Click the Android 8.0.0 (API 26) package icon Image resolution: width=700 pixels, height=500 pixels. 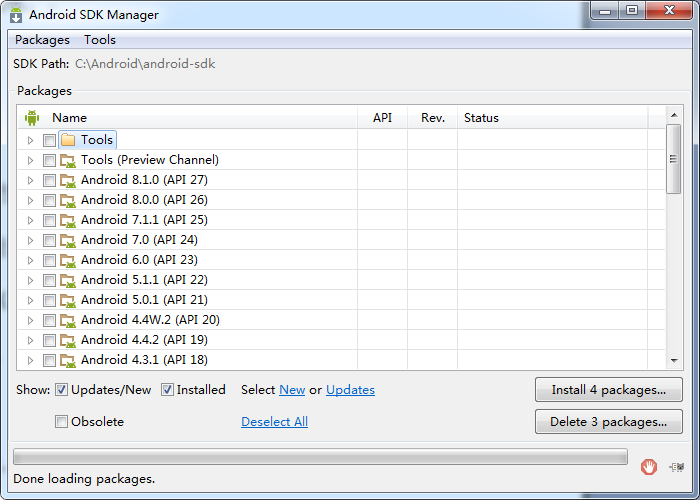click(x=68, y=200)
